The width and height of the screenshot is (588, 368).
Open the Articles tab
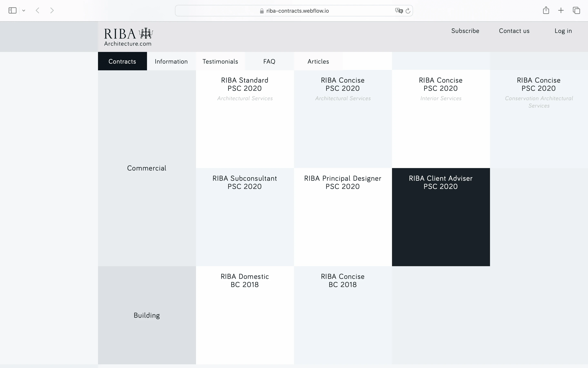[x=318, y=61]
